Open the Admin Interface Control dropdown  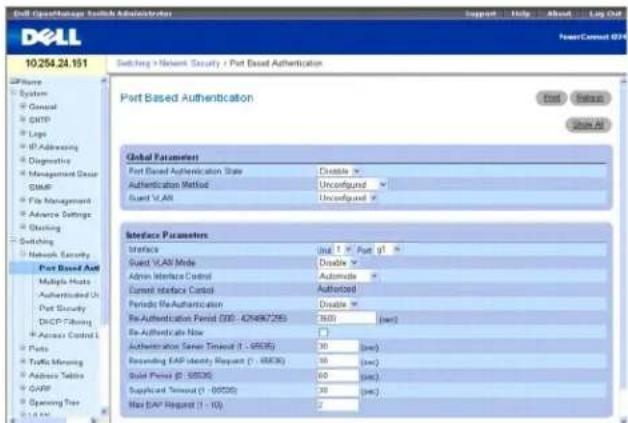[x=348, y=276]
